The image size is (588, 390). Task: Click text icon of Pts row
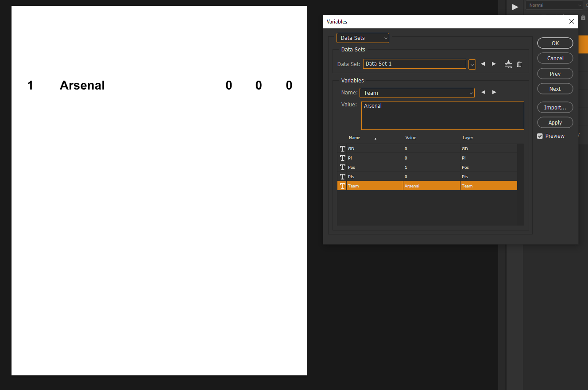click(x=342, y=177)
